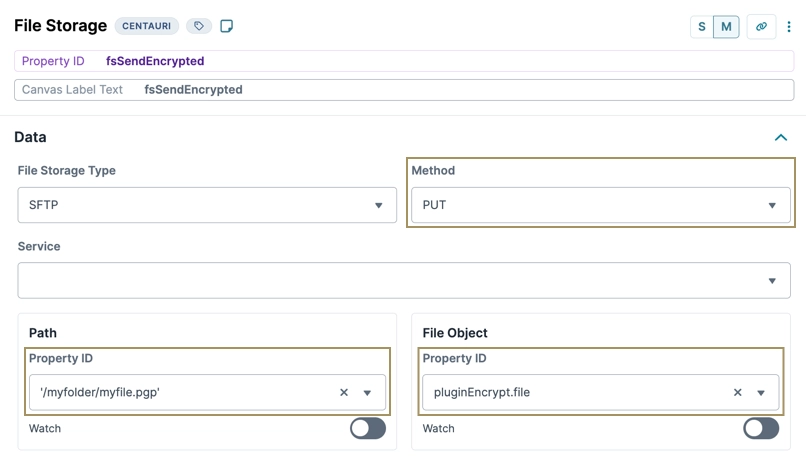Edit the Canvas Label Text field

click(x=404, y=90)
